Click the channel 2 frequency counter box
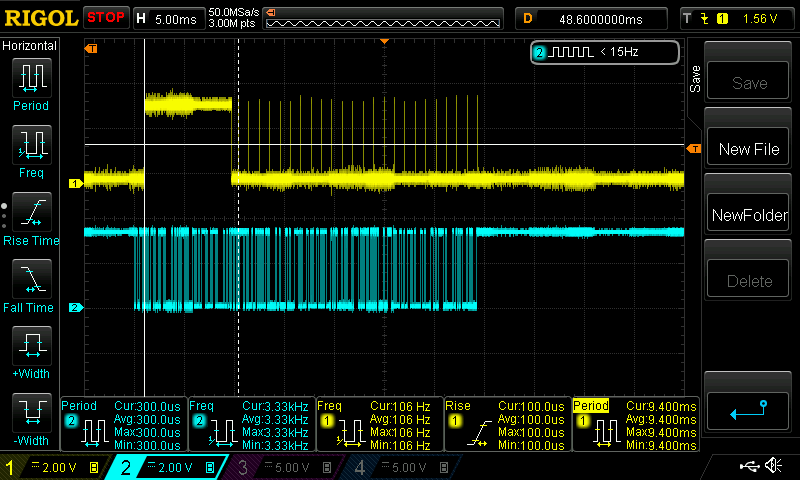 (x=605, y=52)
